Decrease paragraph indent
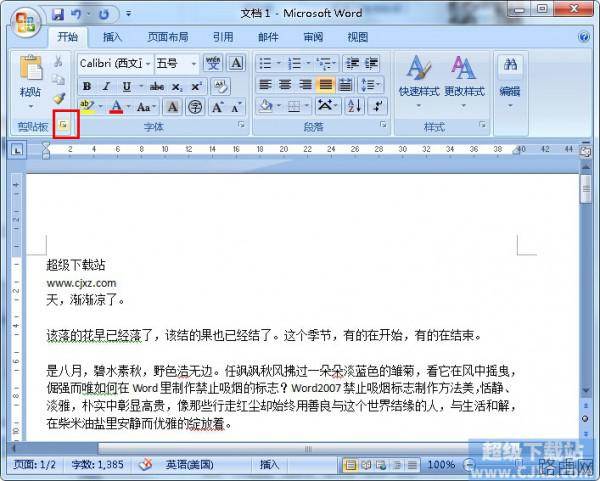 click(352, 64)
